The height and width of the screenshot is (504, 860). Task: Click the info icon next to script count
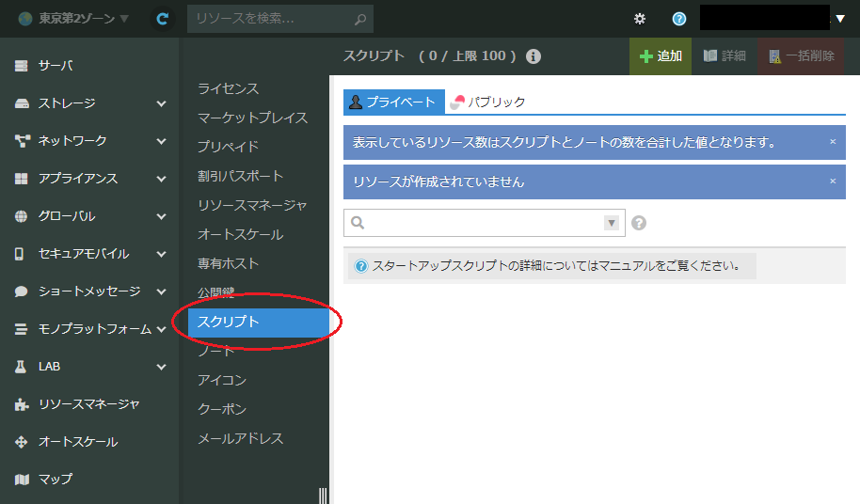coord(534,56)
